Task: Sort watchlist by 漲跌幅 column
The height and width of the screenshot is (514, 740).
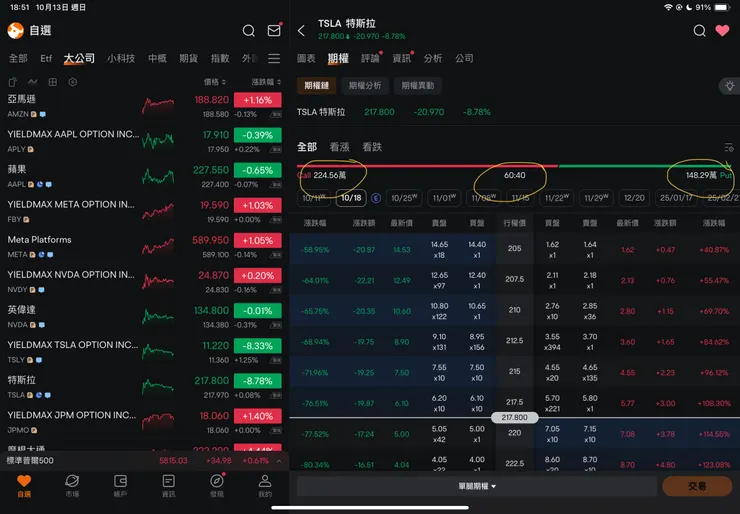Action: pos(266,82)
